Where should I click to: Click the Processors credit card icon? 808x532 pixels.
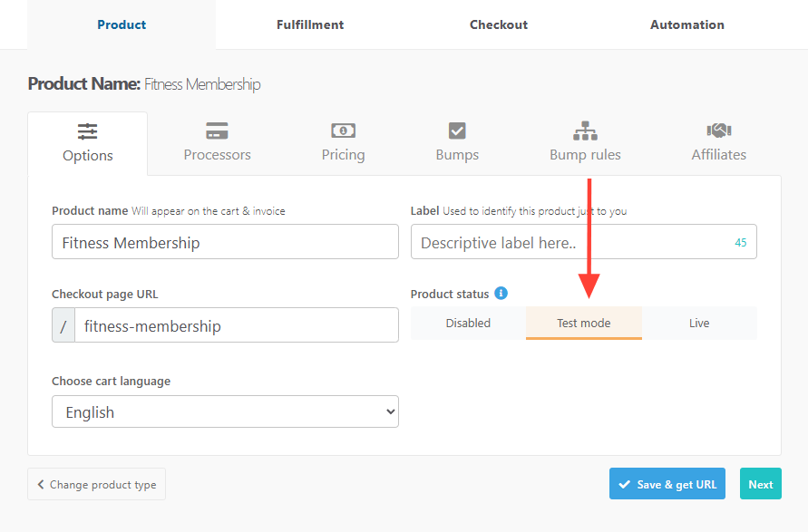(217, 131)
